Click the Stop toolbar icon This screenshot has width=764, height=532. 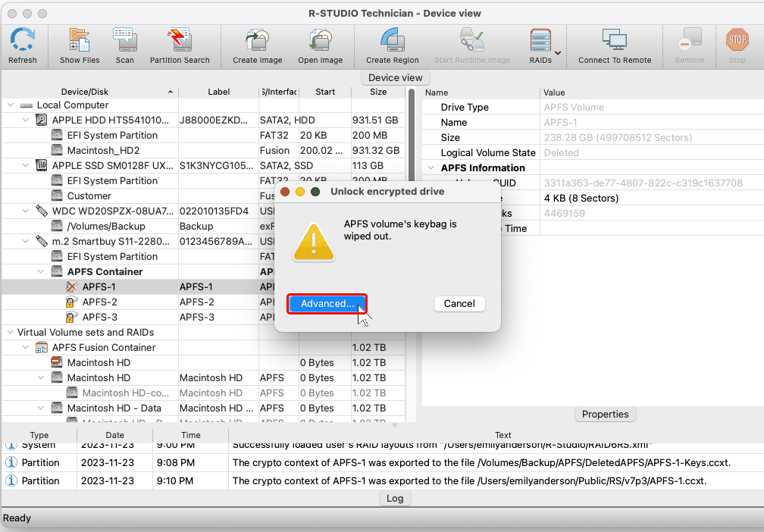pyautogui.click(x=737, y=40)
